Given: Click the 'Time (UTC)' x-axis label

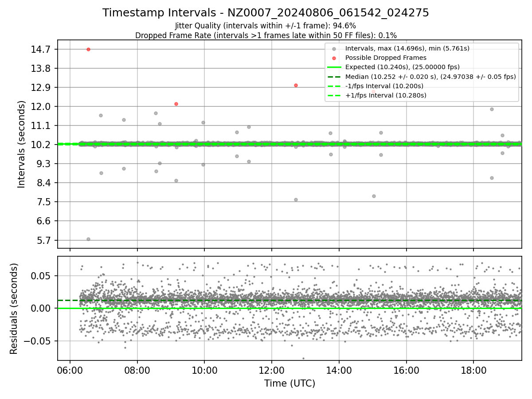Looking at the screenshot, I should pos(289,383).
